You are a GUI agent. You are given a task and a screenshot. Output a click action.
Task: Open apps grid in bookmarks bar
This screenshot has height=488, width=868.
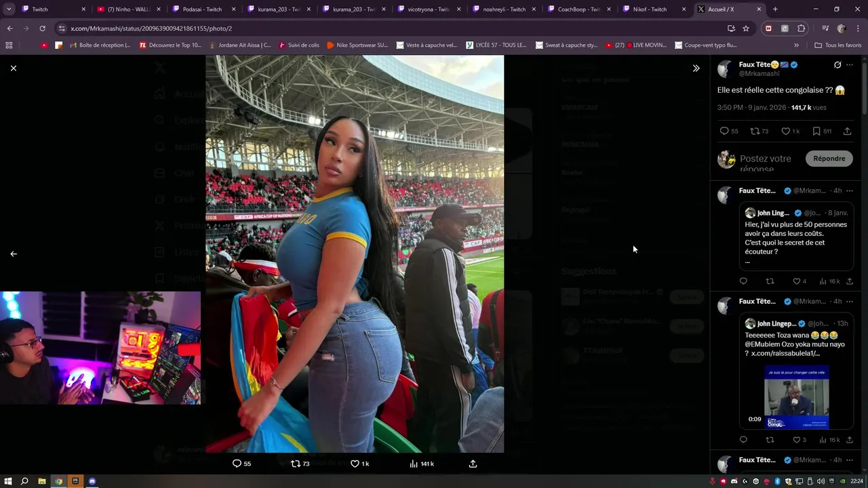9,45
